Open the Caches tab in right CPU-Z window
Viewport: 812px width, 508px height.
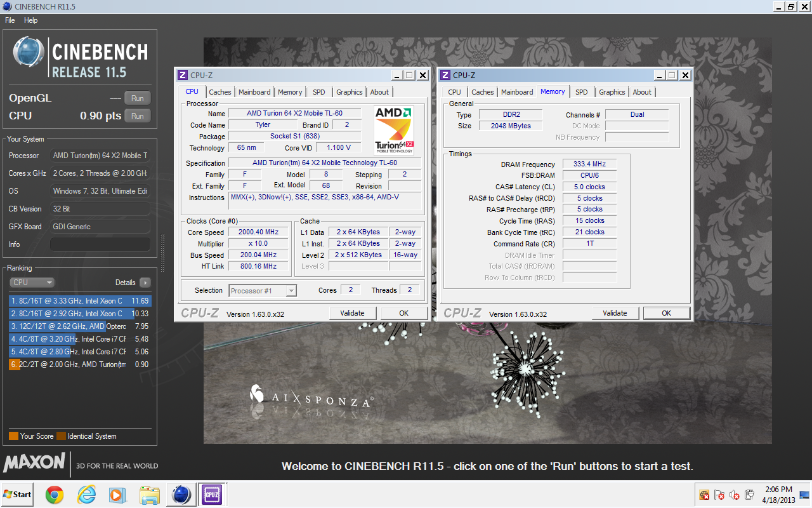pyautogui.click(x=483, y=92)
